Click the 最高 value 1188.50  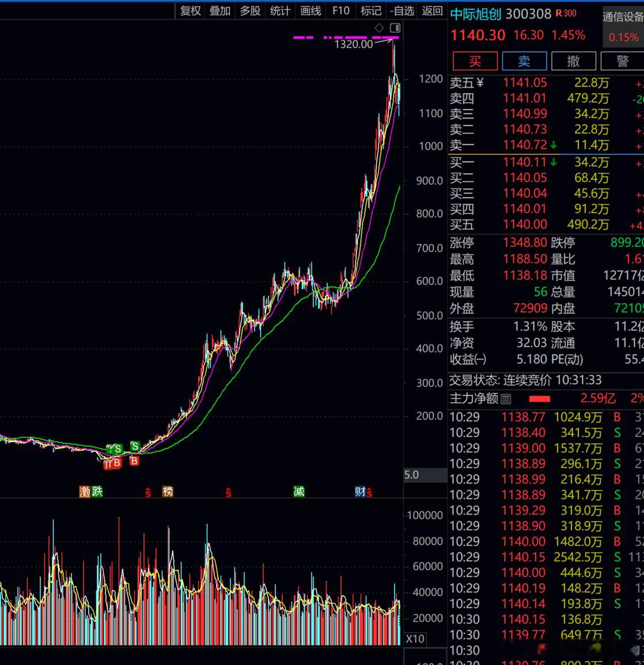point(525,259)
